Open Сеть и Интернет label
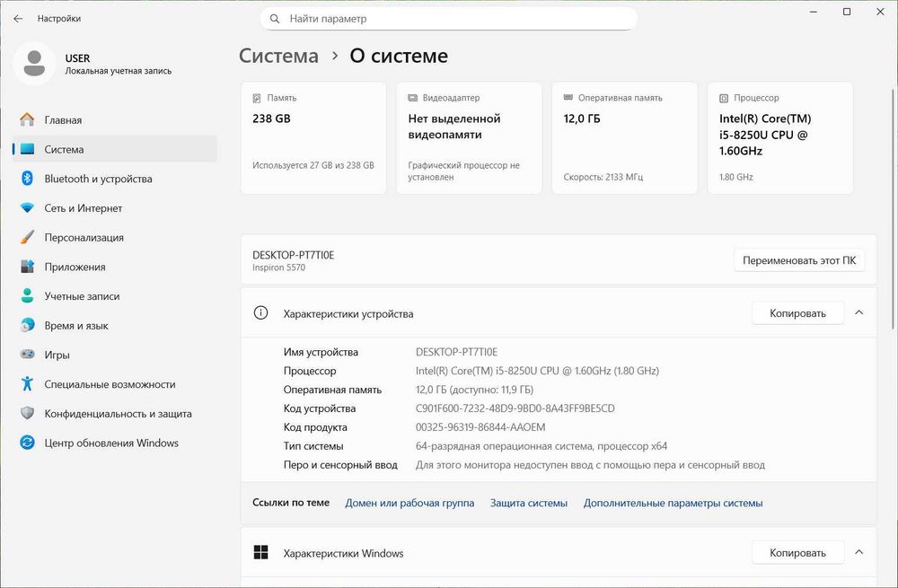 (83, 208)
